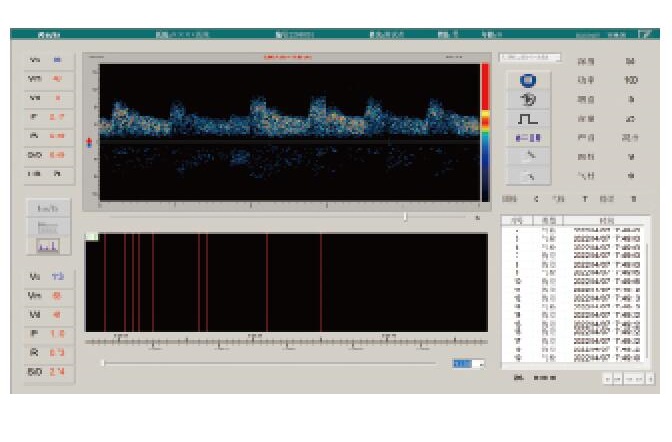Click the slider track below the event timeline
The height and width of the screenshot is (442, 672).
pos(270,364)
